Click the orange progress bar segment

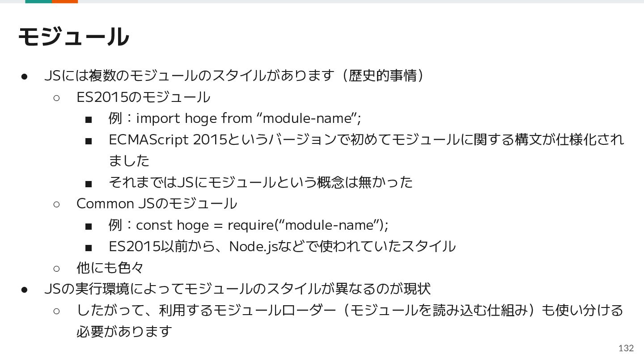(65, 1)
